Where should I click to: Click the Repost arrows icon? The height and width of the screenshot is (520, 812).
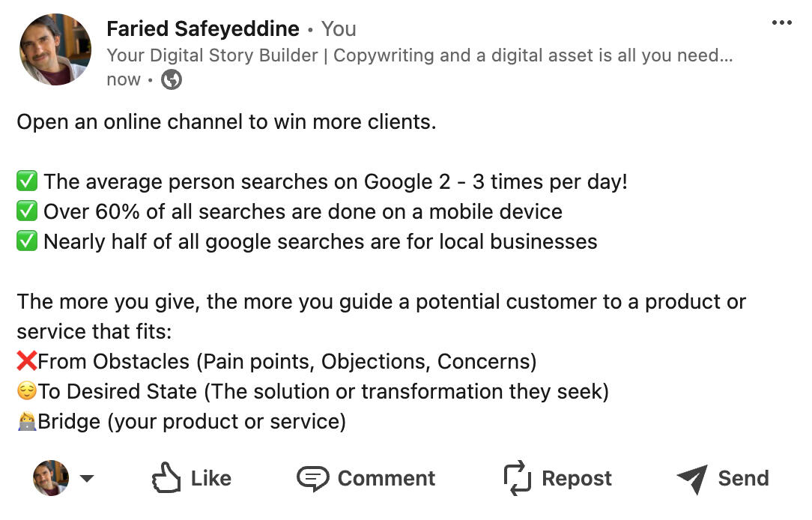pyautogui.click(x=517, y=478)
